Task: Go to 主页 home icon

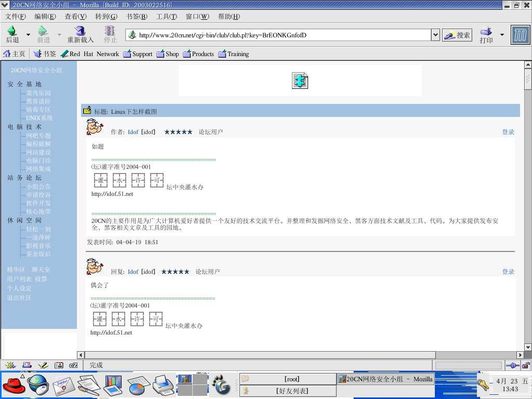Action: tap(7, 54)
